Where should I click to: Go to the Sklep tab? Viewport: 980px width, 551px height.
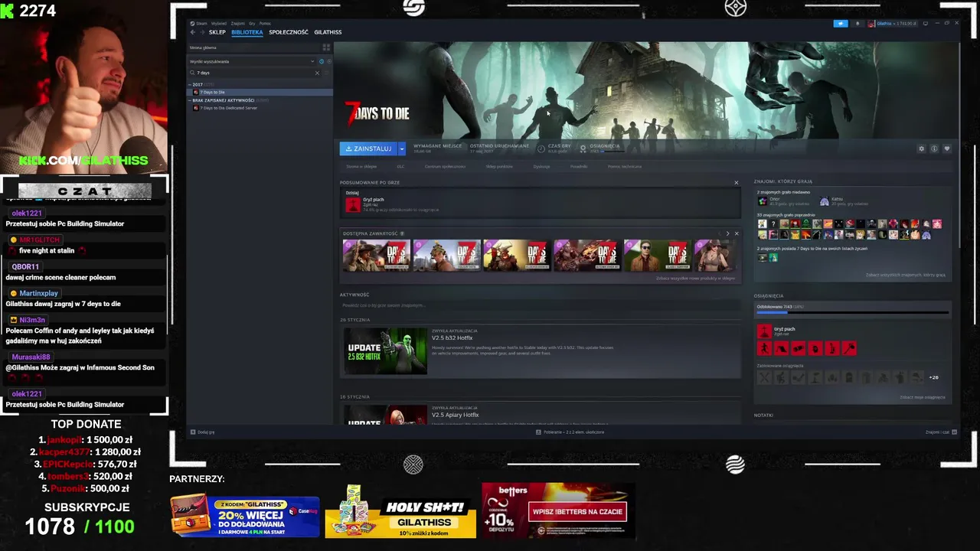pos(217,32)
